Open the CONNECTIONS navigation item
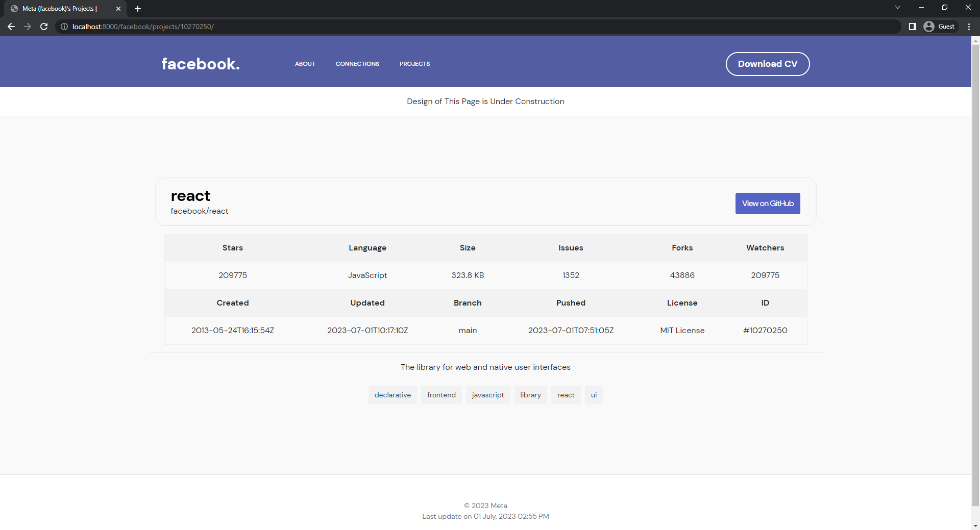Image resolution: width=980 pixels, height=530 pixels. pyautogui.click(x=357, y=64)
